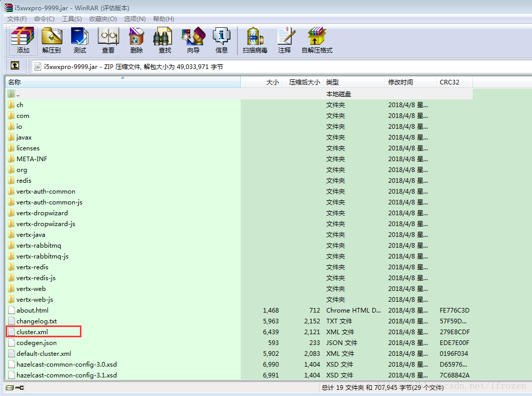Select the 'vertx-redis-js' folder

[32, 278]
